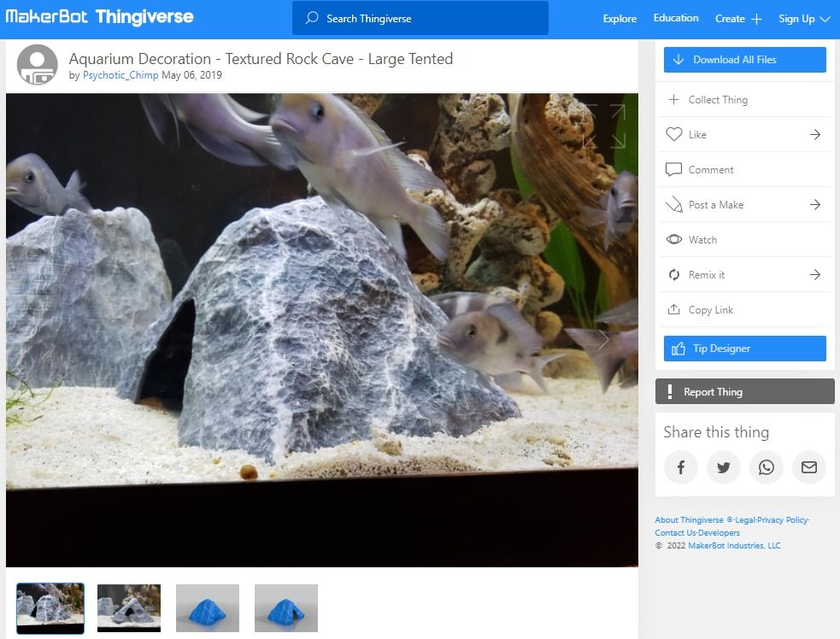The width and height of the screenshot is (840, 639).
Task: Open the Like heart icon
Action: (675, 134)
